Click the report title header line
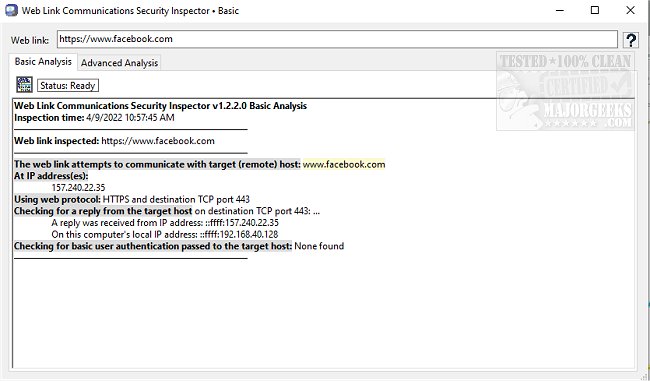The image size is (650, 381). tap(160, 106)
